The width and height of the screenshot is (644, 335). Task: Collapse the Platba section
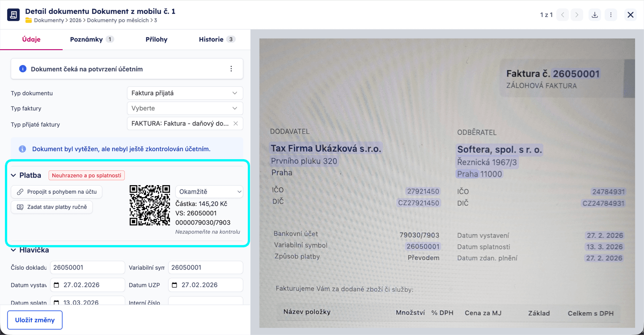(14, 175)
